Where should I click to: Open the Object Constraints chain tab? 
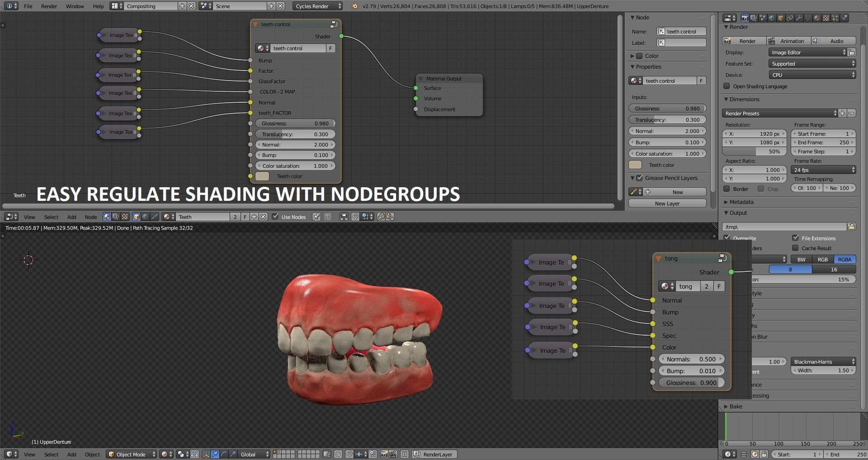[790, 18]
